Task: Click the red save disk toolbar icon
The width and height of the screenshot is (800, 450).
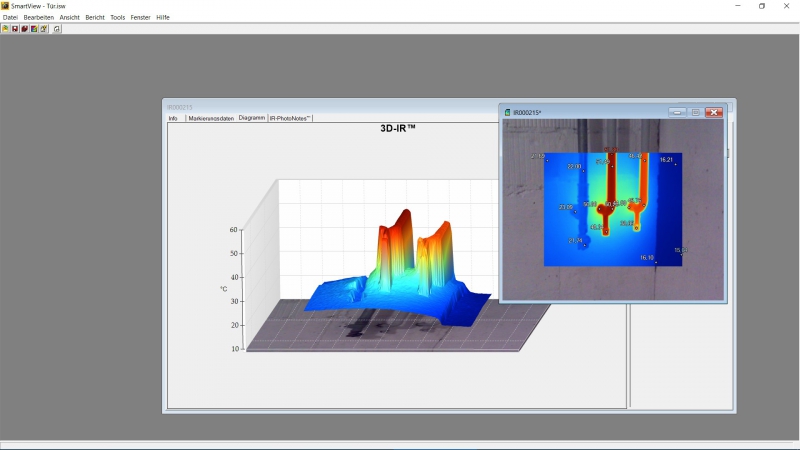Action: pyautogui.click(x=14, y=29)
